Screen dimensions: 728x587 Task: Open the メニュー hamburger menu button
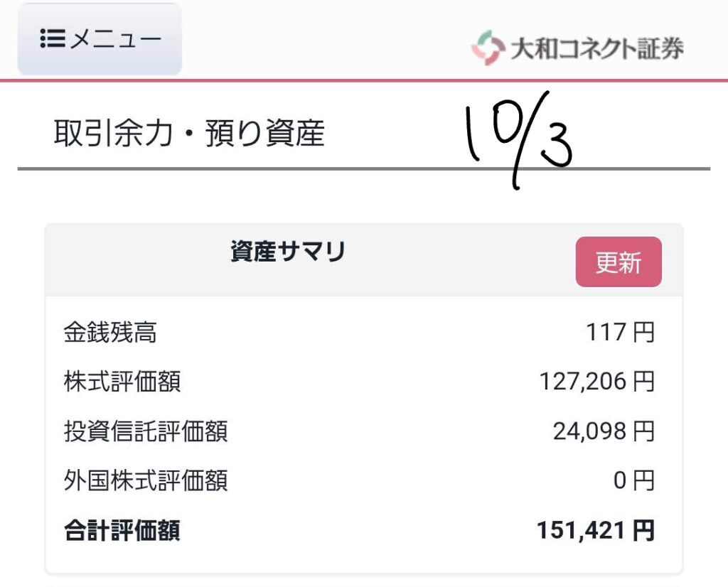tap(100, 39)
